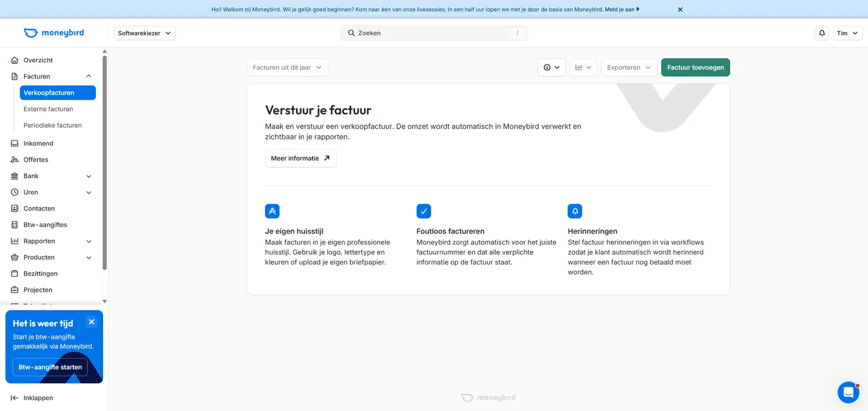Click the Bank building icon
Image resolution: width=868 pixels, height=411 pixels.
tap(15, 176)
